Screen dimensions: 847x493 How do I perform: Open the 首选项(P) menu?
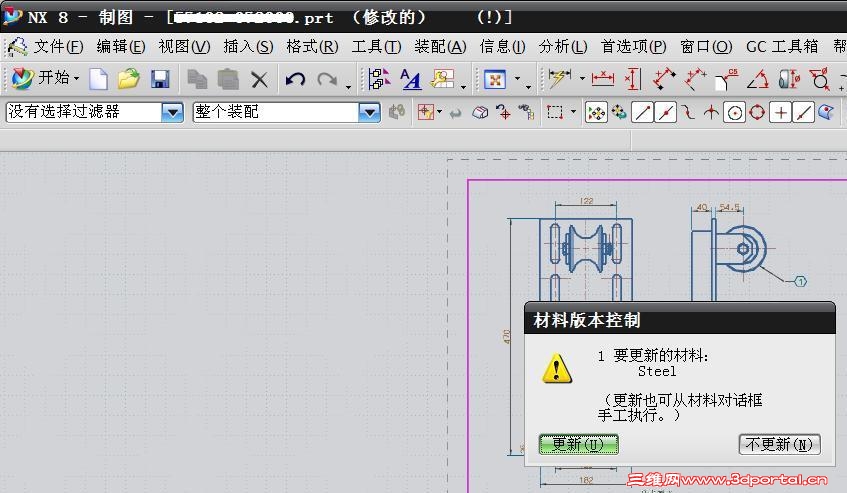(634, 46)
